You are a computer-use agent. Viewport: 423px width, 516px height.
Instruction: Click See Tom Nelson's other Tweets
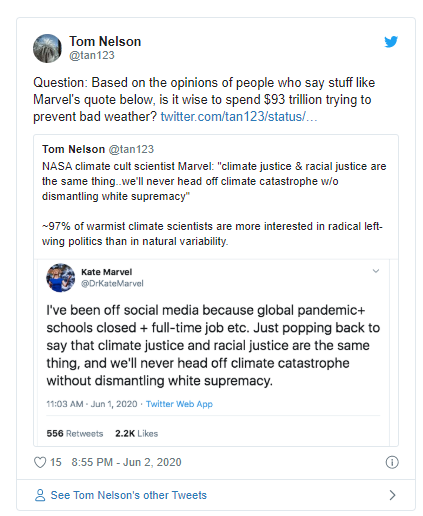(x=128, y=495)
